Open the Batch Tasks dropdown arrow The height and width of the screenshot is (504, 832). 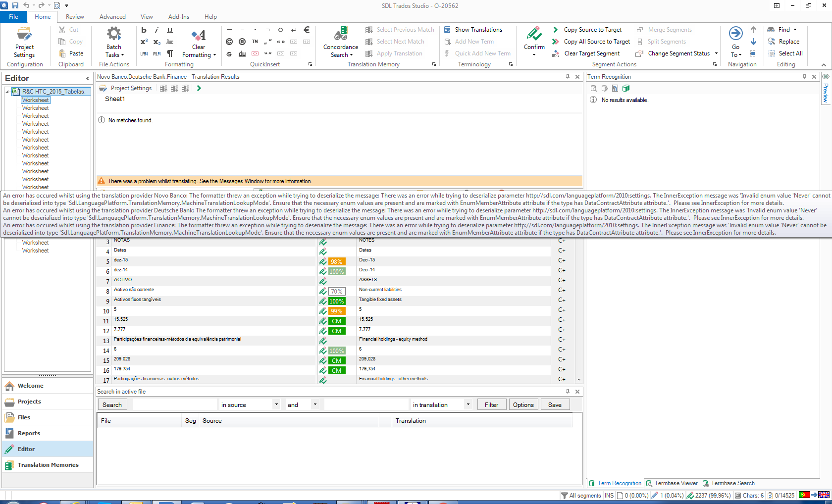(x=122, y=55)
